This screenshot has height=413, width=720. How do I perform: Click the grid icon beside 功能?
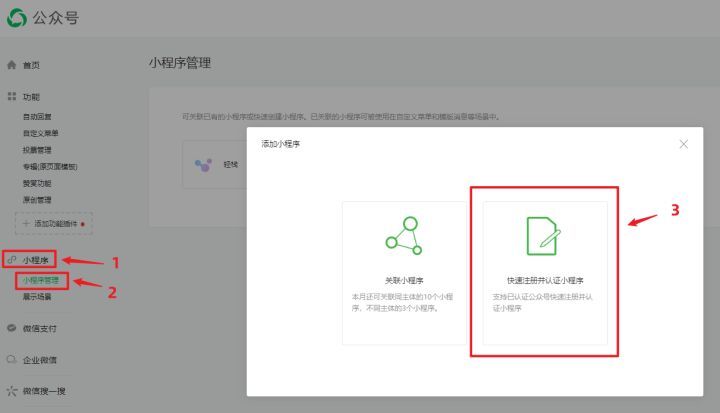tap(12, 96)
